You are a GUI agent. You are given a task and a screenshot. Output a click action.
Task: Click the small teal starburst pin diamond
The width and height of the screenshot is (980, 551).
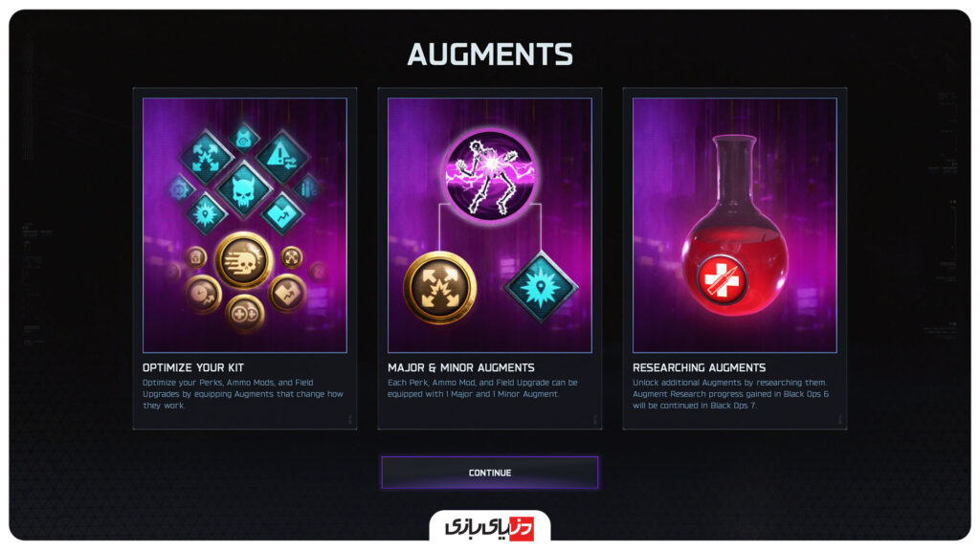tap(206, 214)
